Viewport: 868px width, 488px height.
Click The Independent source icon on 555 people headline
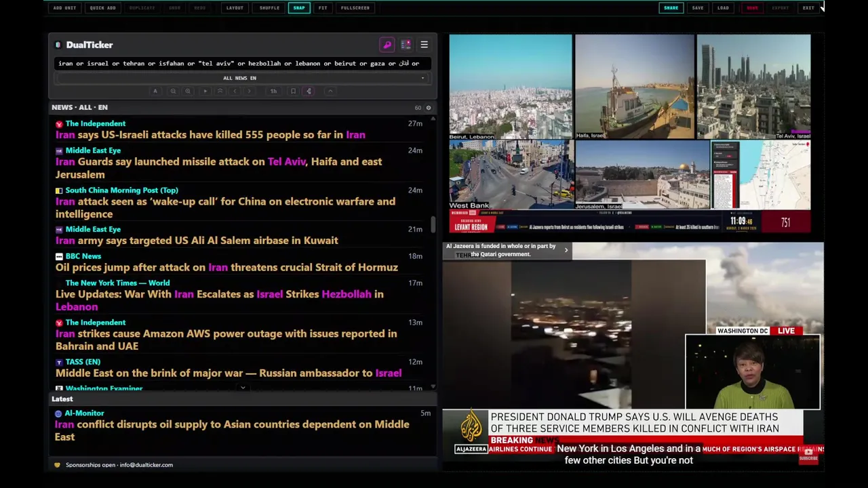(59, 124)
